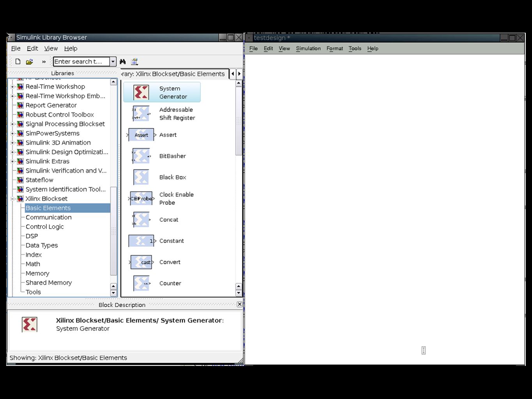Expand the Real-Time Workshop Emb... node
Image resolution: width=532 pixels, height=399 pixels.
12,96
